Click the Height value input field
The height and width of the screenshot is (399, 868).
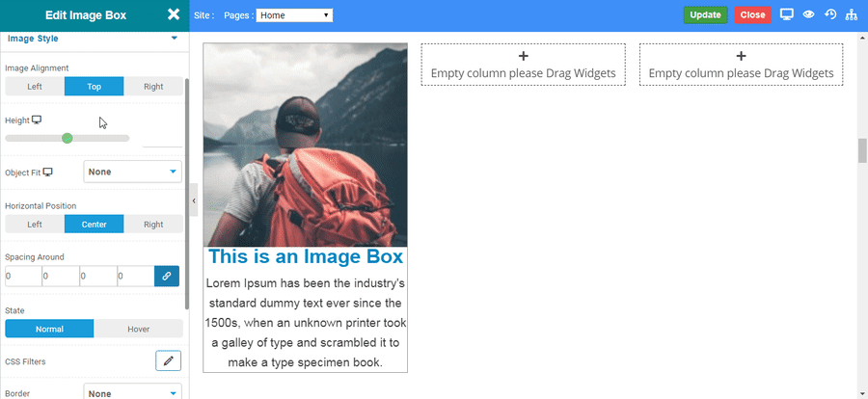tap(163, 139)
